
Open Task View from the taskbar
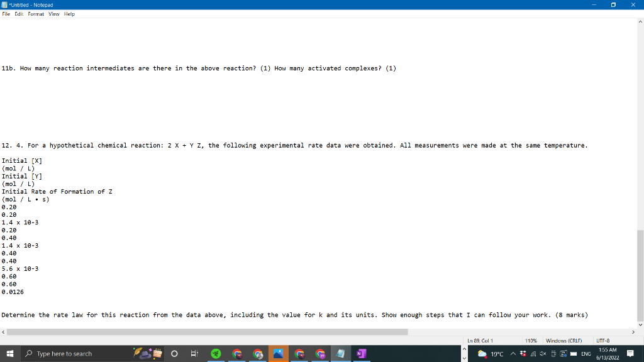[195, 353]
